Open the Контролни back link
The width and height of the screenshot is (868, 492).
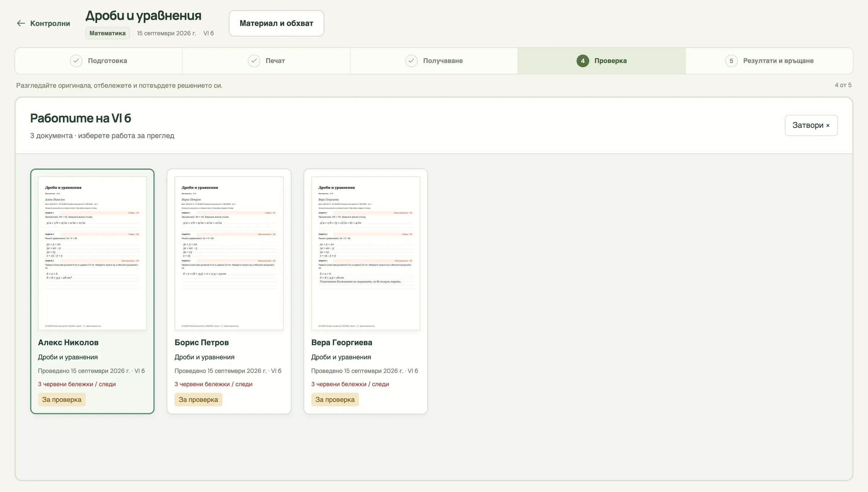43,23
